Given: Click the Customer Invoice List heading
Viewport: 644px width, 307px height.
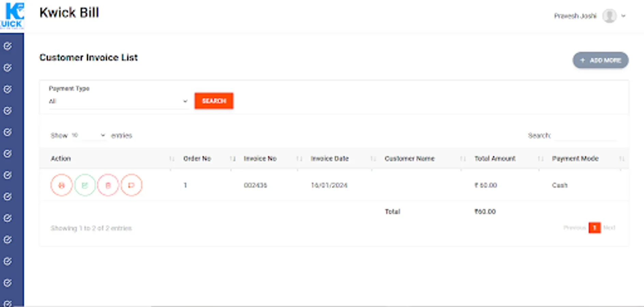Looking at the screenshot, I should tap(89, 57).
